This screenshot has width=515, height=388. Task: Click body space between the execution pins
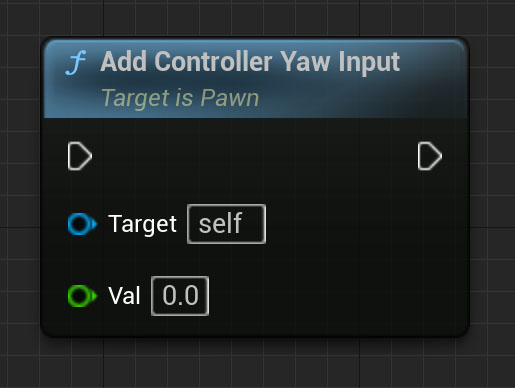(x=255, y=156)
